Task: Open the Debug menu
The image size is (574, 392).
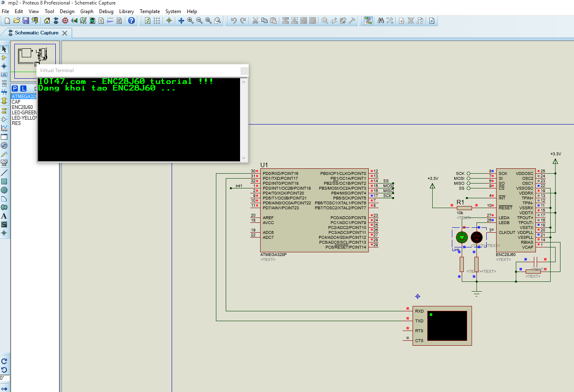Action: click(106, 11)
